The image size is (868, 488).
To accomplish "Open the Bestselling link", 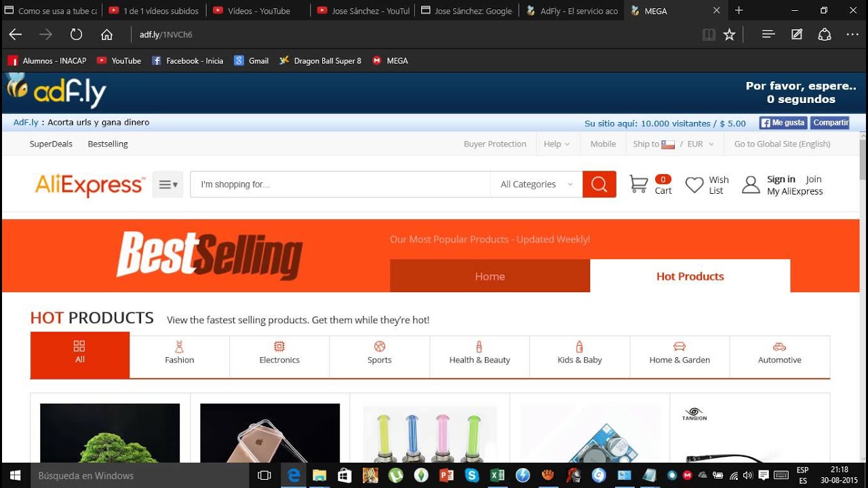I will pyautogui.click(x=108, y=144).
